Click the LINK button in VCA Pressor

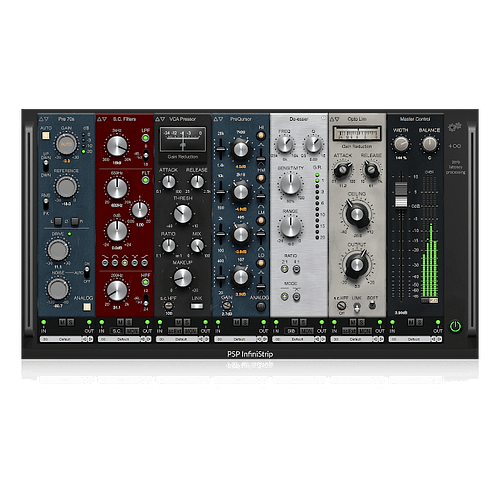tap(197, 306)
